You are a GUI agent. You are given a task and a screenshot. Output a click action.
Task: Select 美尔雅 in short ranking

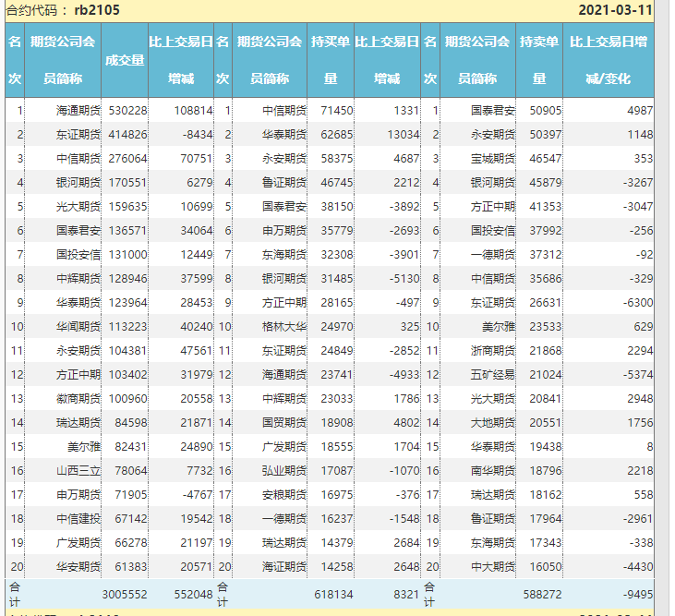[x=498, y=327]
